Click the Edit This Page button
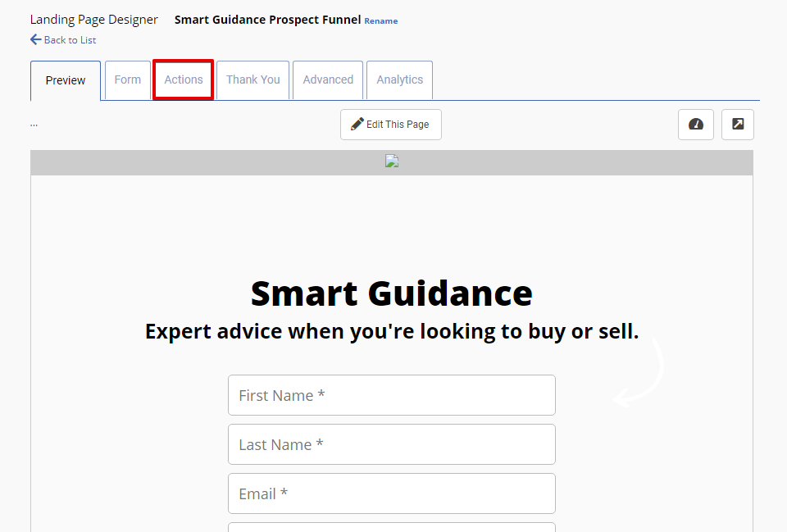The image size is (787, 532). (391, 125)
